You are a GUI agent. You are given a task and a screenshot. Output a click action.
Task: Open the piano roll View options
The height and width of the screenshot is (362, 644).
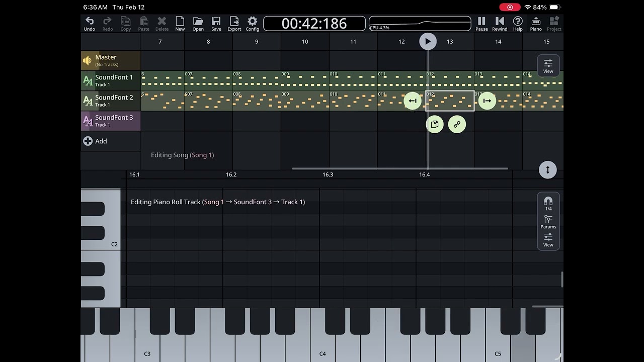[548, 240]
